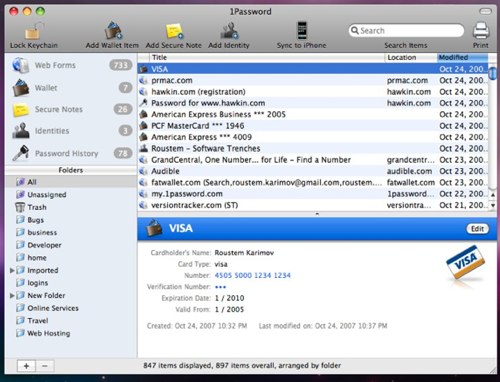Screen dimensions: 500x382
Task: Open the Password History category
Action: tap(71, 153)
